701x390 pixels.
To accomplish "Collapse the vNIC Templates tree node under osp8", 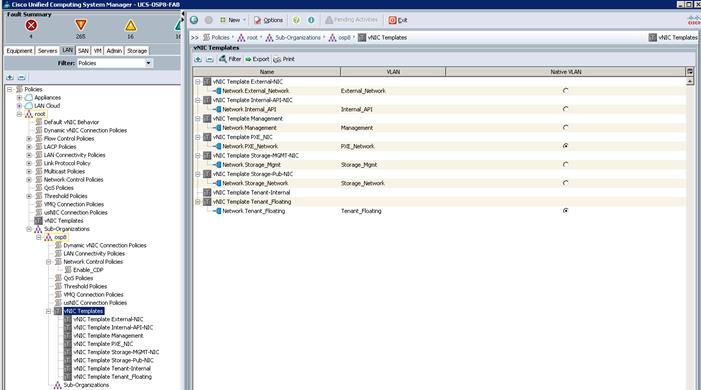I will pos(49,311).
